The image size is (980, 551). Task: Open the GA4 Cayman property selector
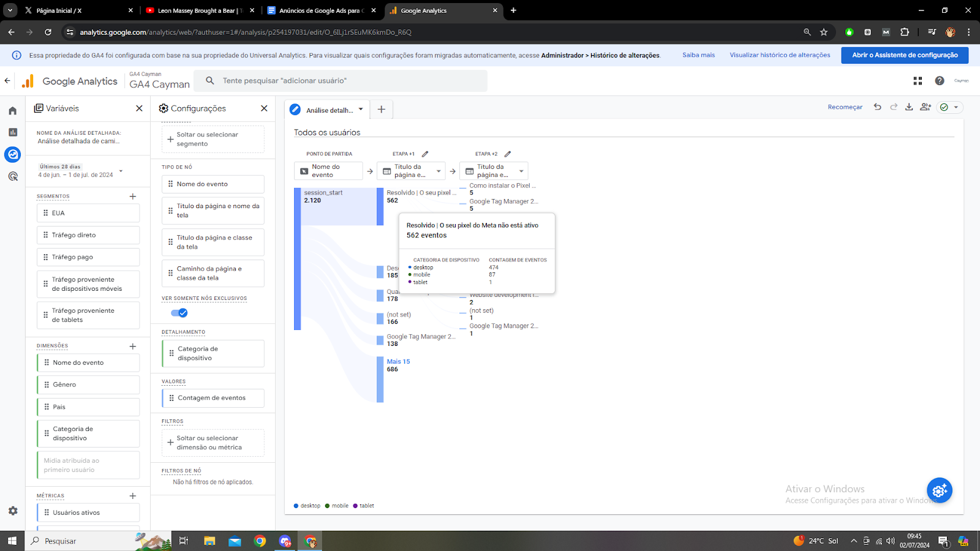pyautogui.click(x=159, y=81)
